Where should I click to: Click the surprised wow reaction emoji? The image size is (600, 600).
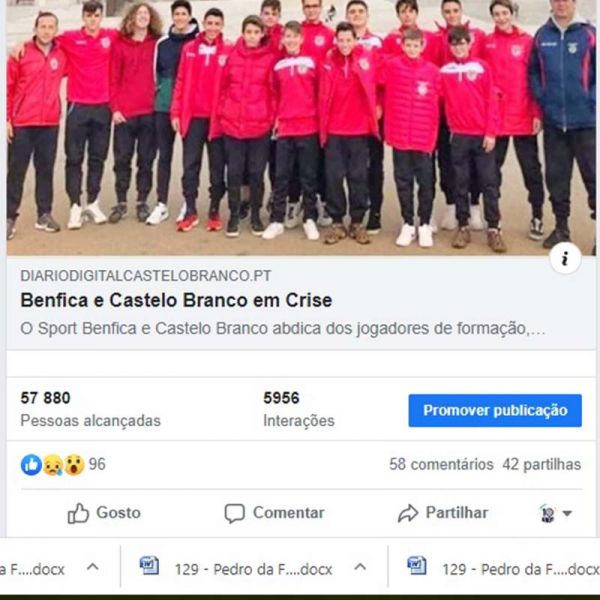(74, 465)
